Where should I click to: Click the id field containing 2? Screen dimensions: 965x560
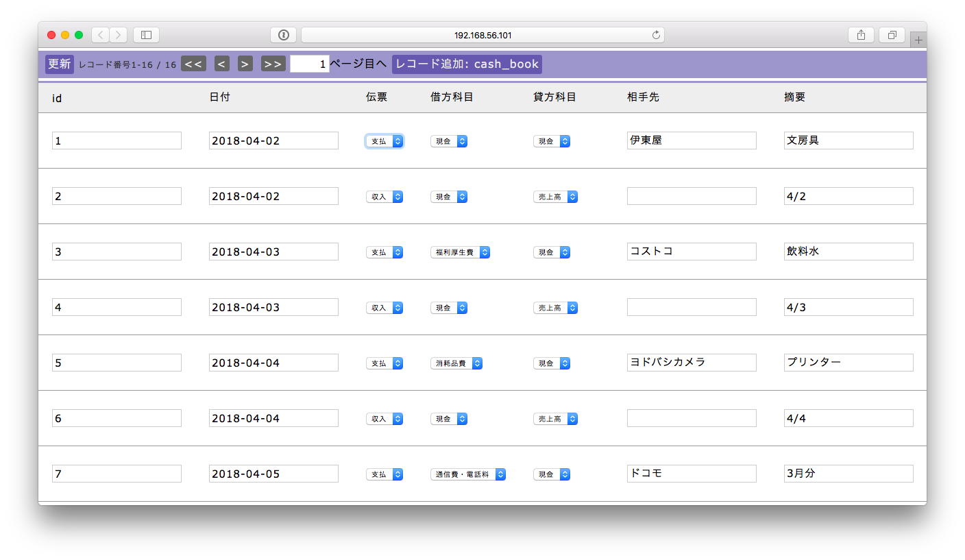[x=117, y=196]
